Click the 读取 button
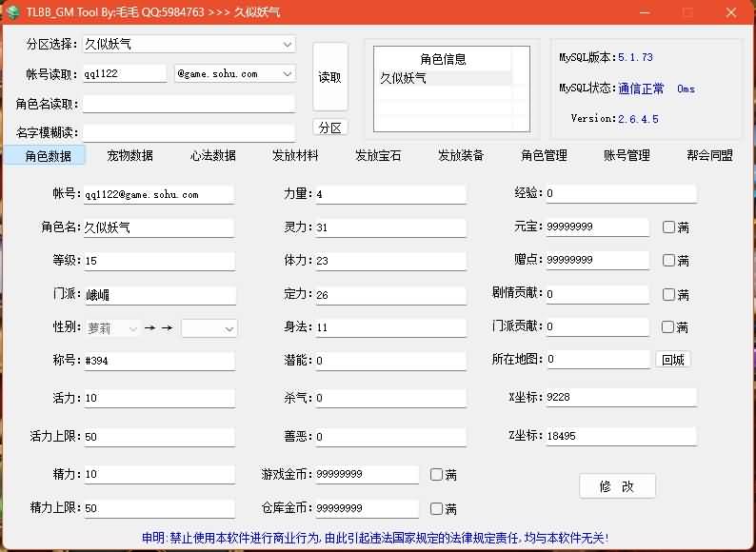The height and width of the screenshot is (552, 756). [329, 77]
